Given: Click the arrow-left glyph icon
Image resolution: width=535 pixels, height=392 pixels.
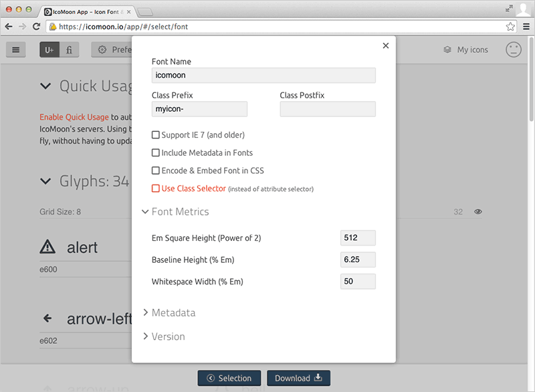Looking at the screenshot, I should (x=47, y=318).
